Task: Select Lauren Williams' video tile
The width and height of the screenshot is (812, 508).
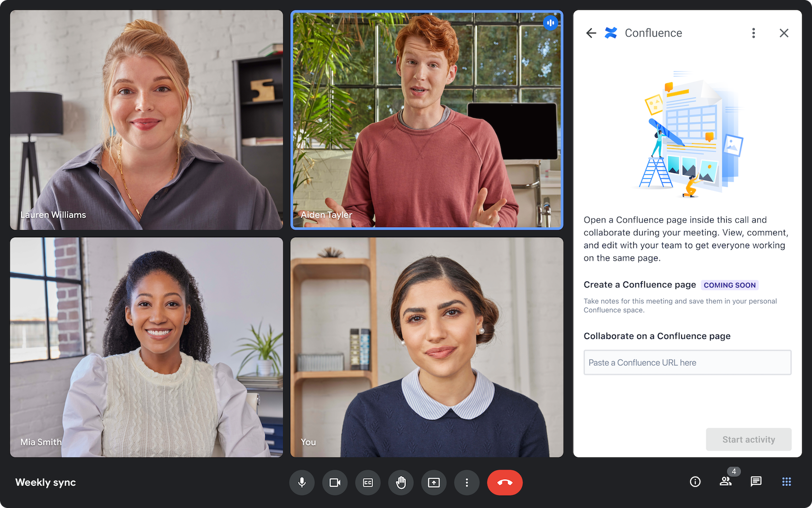Action: (147, 120)
